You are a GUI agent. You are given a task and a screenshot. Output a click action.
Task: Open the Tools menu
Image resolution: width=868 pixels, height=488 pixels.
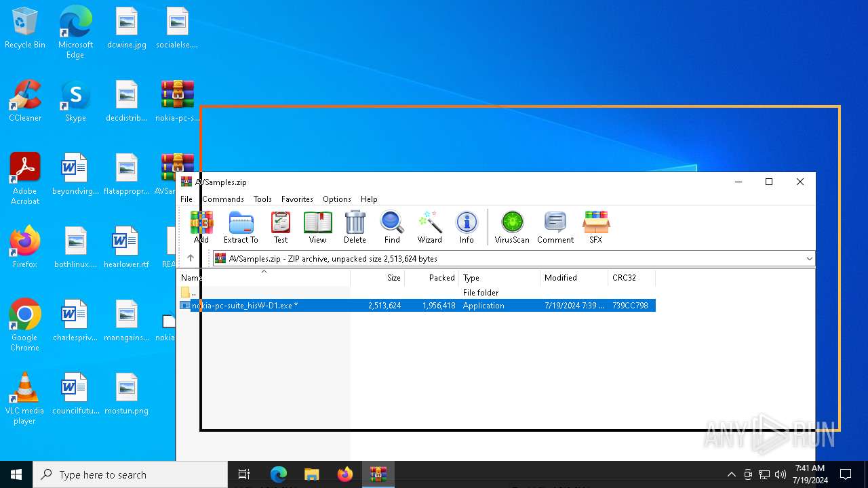(x=262, y=199)
